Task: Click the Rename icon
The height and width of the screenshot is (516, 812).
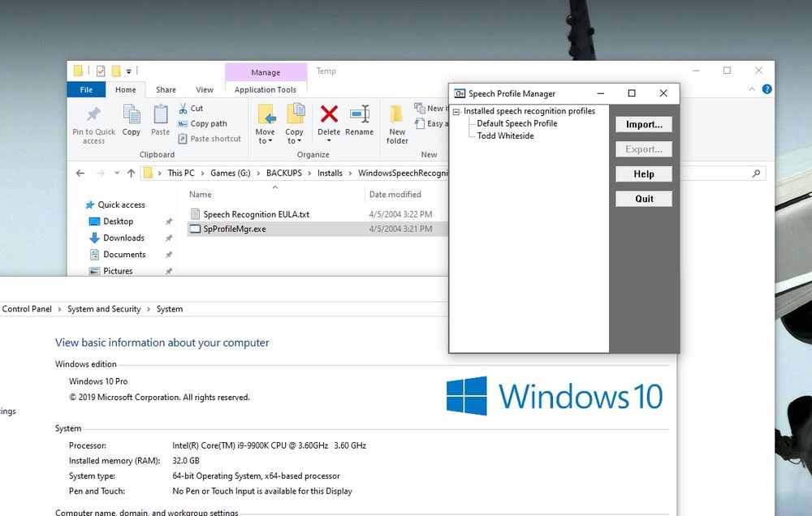Action: pyautogui.click(x=360, y=114)
